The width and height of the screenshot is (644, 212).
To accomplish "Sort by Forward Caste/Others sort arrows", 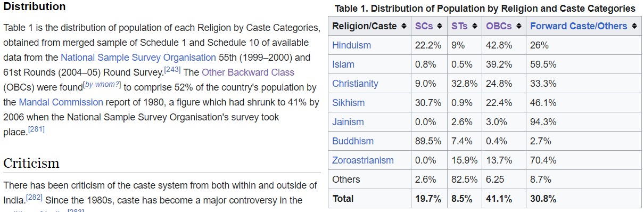I will pos(634,26).
